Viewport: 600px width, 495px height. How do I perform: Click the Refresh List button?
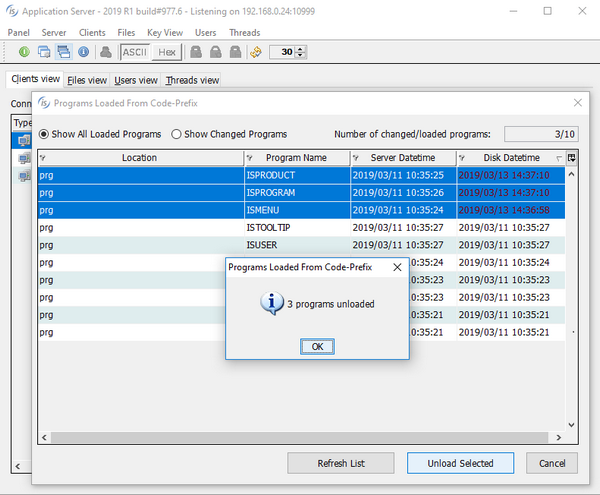(341, 463)
